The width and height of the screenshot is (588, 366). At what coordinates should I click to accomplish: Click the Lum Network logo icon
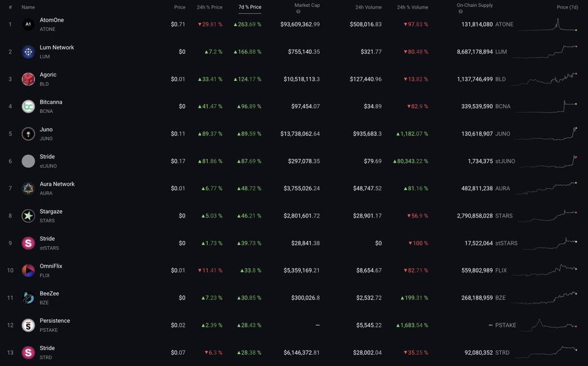pos(28,52)
